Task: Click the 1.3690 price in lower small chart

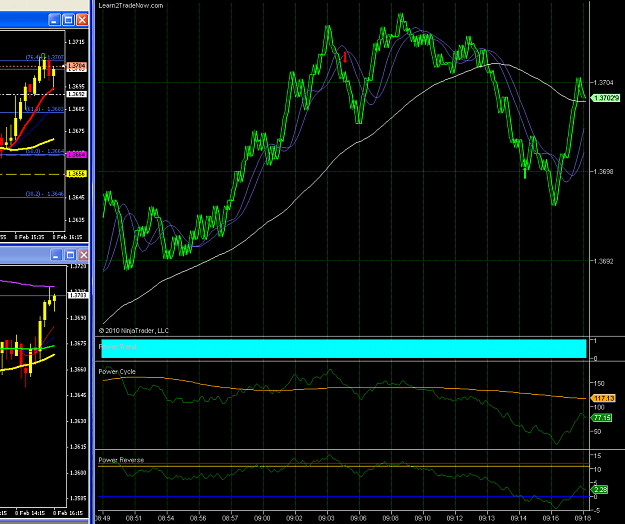Action: tap(78, 318)
